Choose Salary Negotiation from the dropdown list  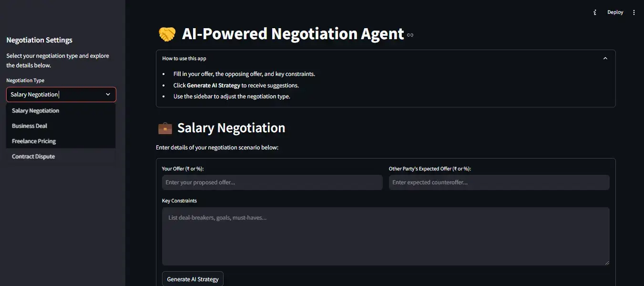tap(36, 111)
